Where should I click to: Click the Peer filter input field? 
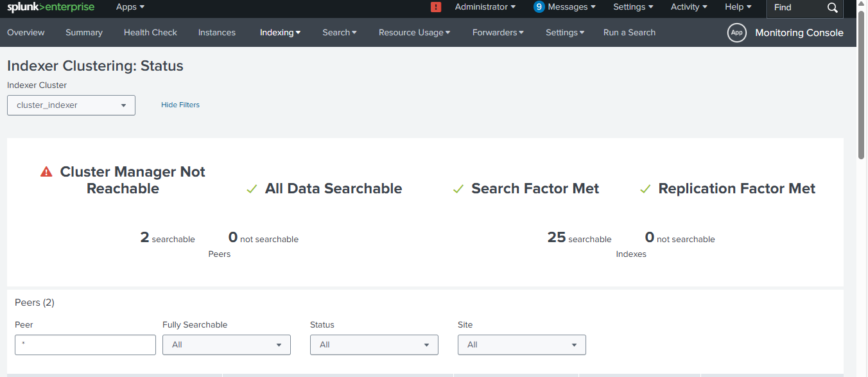pyautogui.click(x=85, y=345)
